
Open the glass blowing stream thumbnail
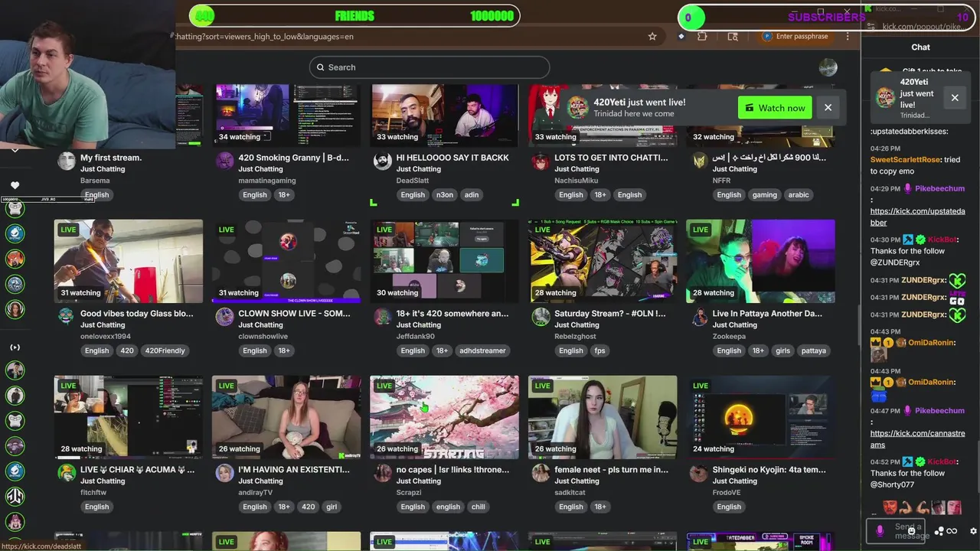tap(129, 261)
